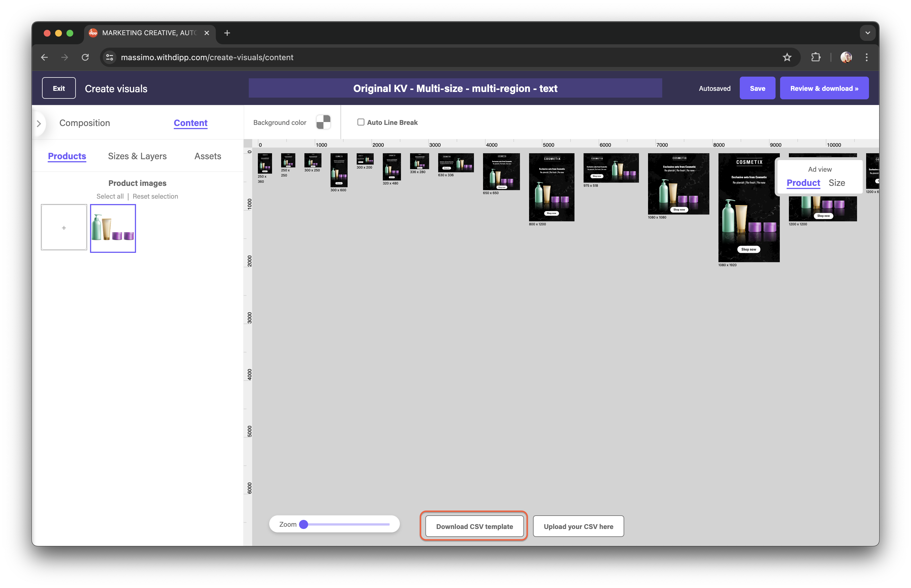911x588 pixels.
Task: Select all product images
Action: coord(110,196)
